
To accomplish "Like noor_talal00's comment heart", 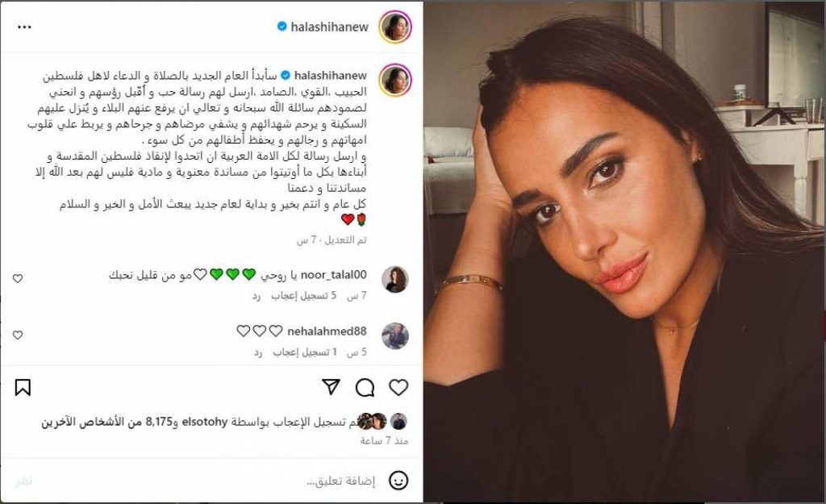I will click(18, 278).
